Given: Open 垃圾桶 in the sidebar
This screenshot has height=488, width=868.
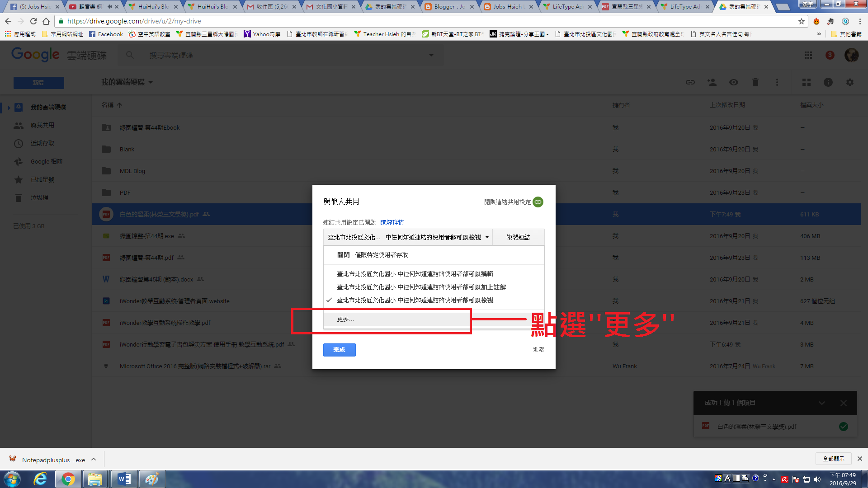Looking at the screenshot, I should (x=39, y=197).
